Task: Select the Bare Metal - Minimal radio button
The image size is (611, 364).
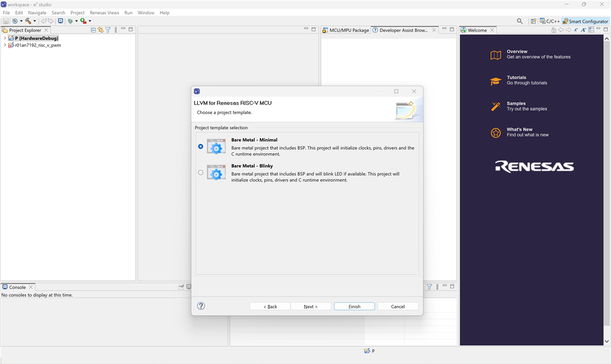Action: pos(201,147)
